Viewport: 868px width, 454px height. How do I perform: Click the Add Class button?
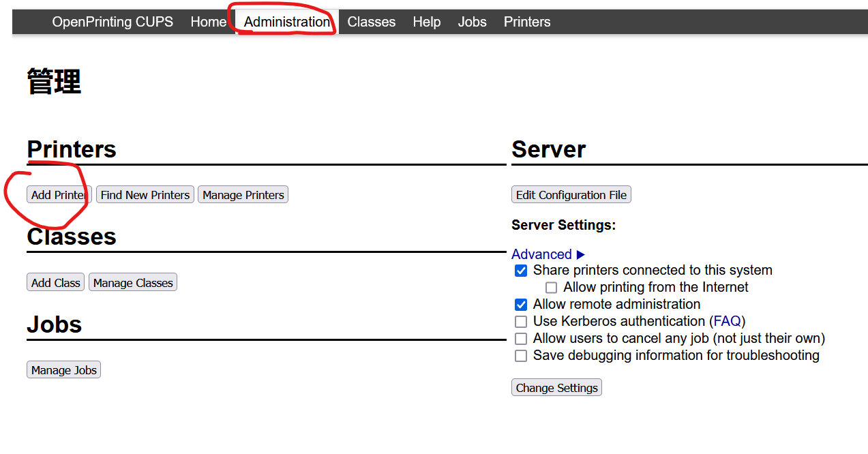(55, 282)
